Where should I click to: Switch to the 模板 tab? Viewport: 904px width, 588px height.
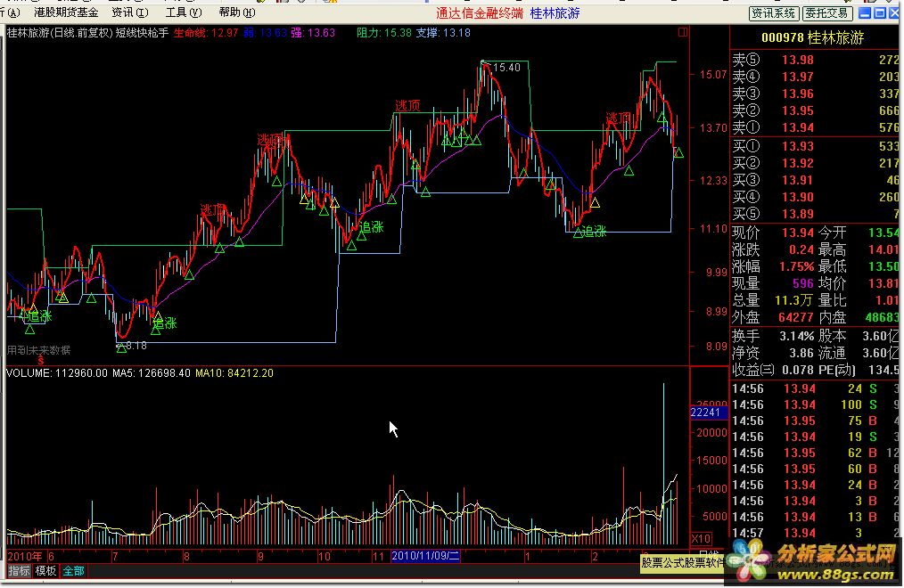click(45, 571)
